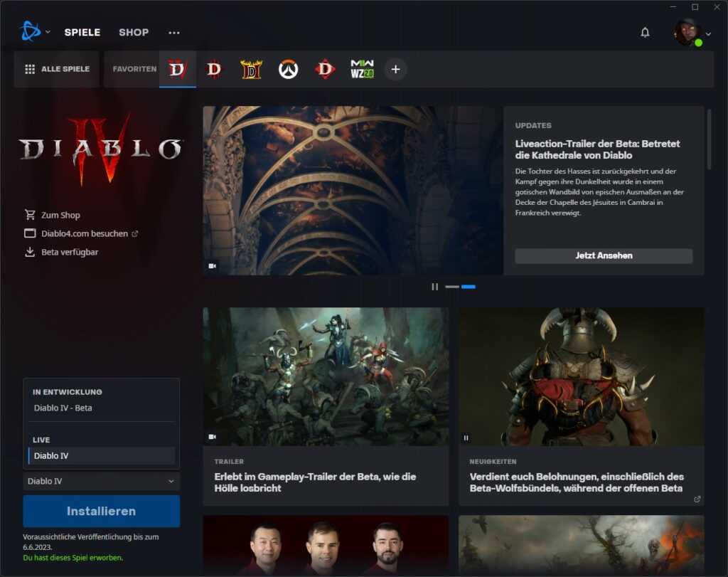Open the Beta-Wolfsbündel Belohnungen news card
This screenshot has width=728, height=577.
pos(582,406)
